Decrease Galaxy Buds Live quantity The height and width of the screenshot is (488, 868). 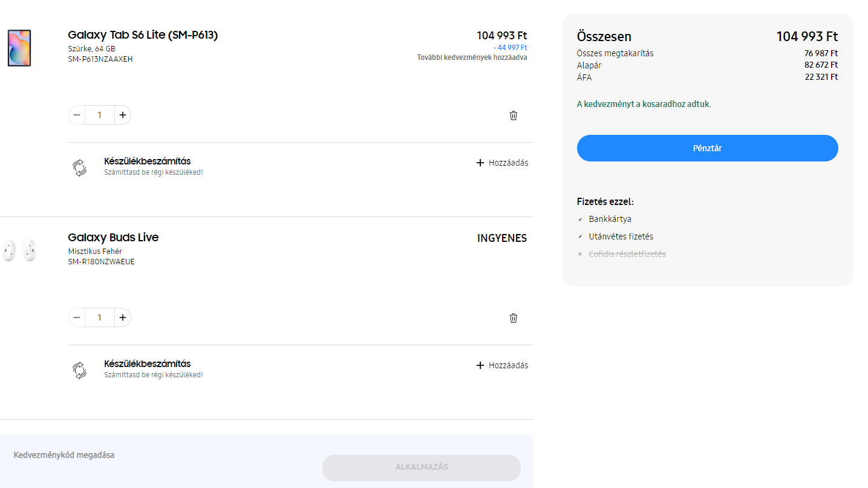coord(77,317)
